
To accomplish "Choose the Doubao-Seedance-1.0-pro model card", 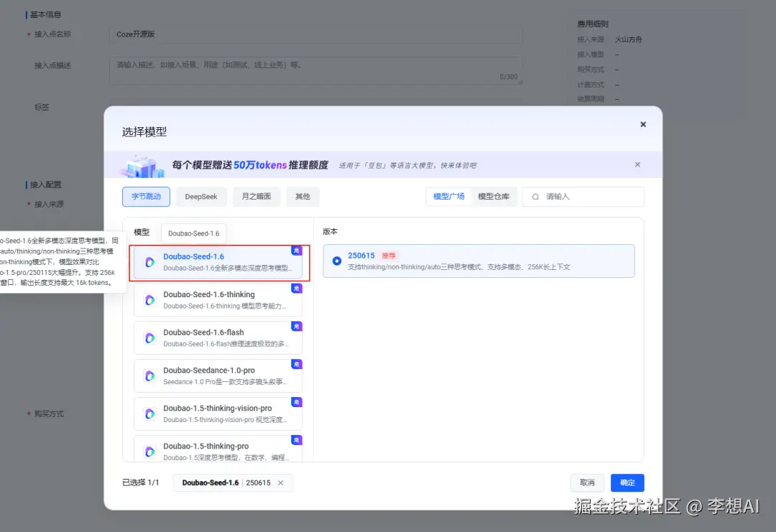I will coord(218,376).
